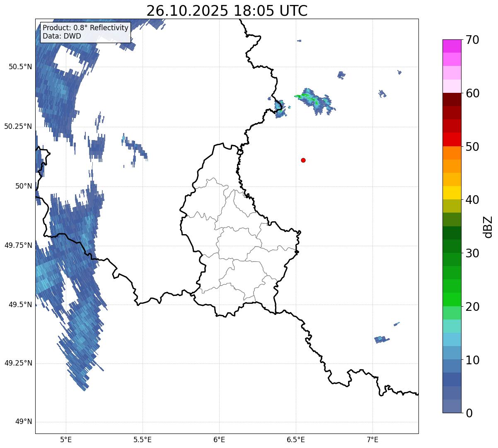498x448 pixels.
Task: Click colorbar tick value 40
Action: click(x=473, y=200)
